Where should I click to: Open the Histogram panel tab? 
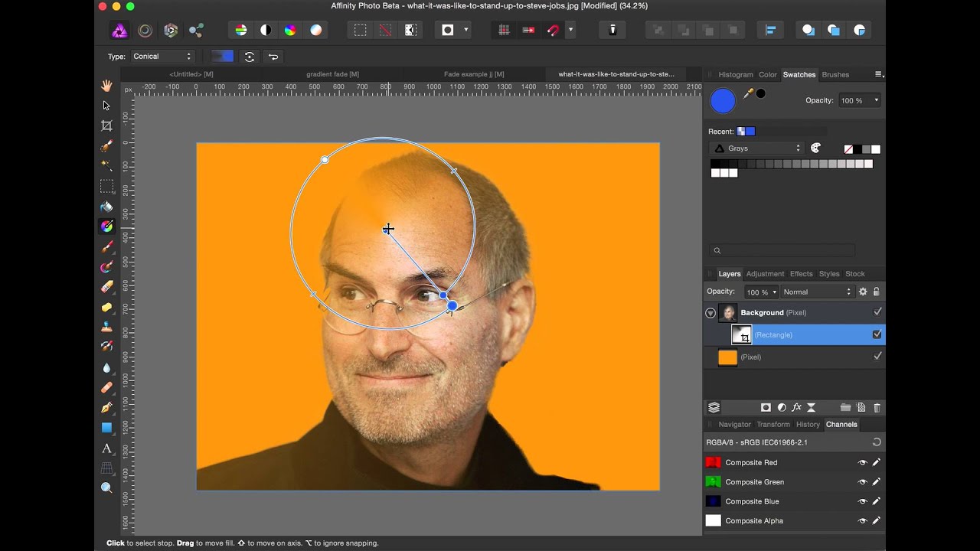coord(736,75)
